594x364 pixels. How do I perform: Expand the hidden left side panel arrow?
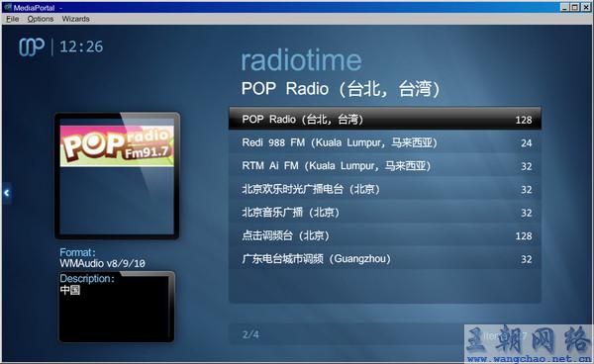point(7,193)
